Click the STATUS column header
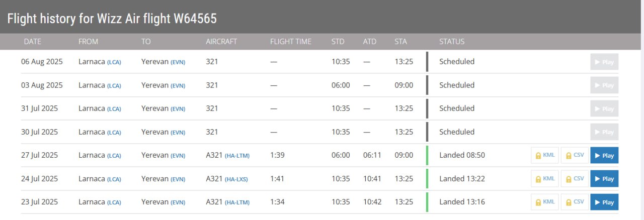Screen dimensions: 644x220 click(x=452, y=41)
